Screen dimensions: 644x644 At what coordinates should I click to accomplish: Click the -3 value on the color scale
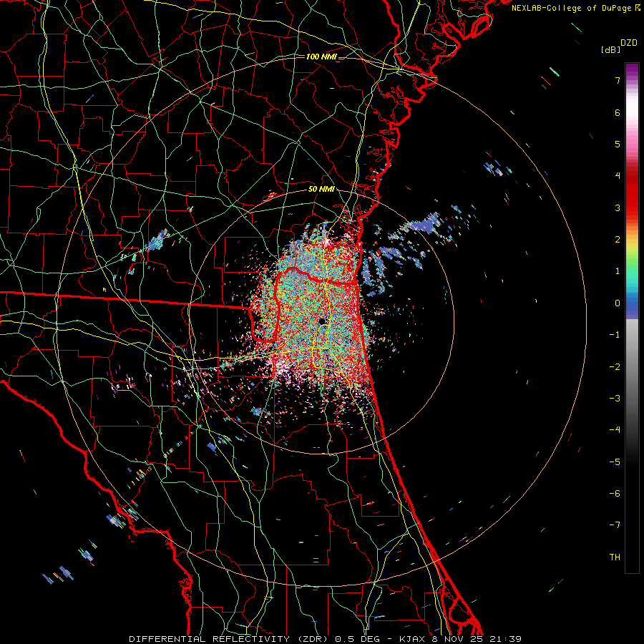(615, 399)
